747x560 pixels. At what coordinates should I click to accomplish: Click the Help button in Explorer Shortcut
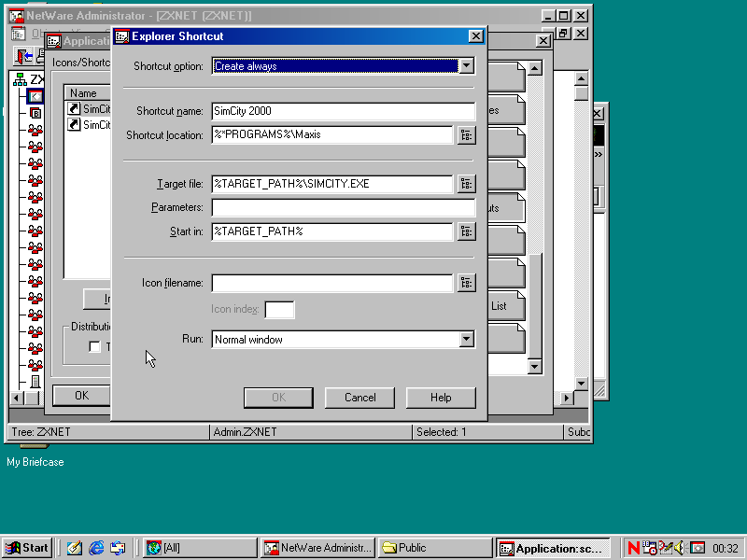pyautogui.click(x=441, y=398)
